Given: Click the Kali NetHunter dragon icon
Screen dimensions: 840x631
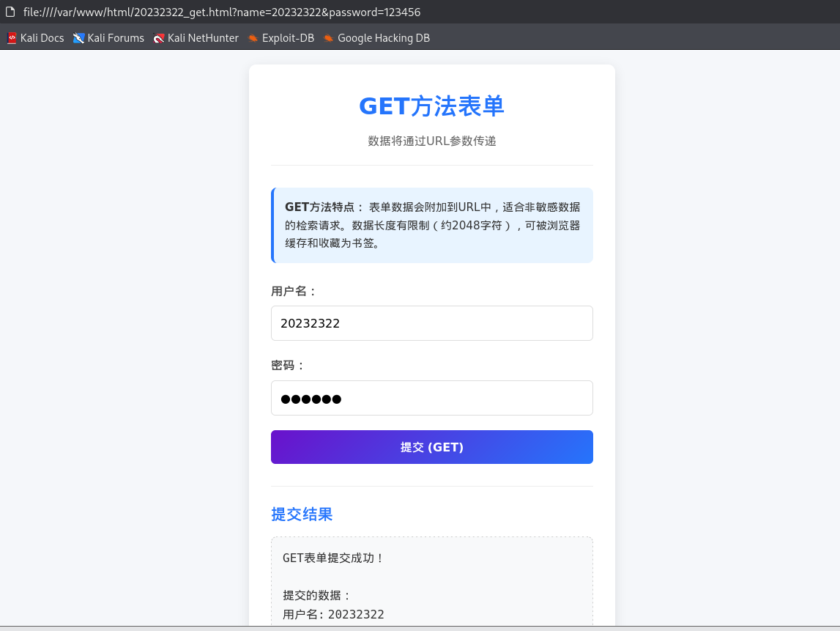Looking at the screenshot, I should 159,37.
